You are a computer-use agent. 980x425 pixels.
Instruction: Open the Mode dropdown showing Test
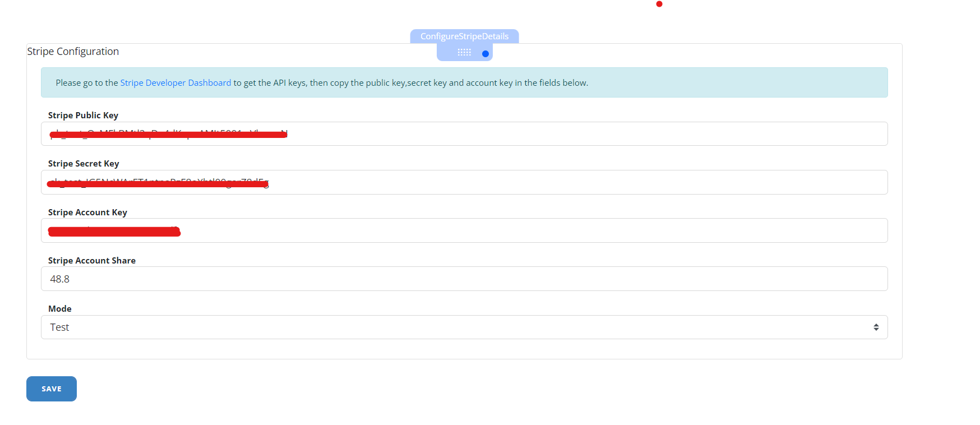[x=449, y=327]
